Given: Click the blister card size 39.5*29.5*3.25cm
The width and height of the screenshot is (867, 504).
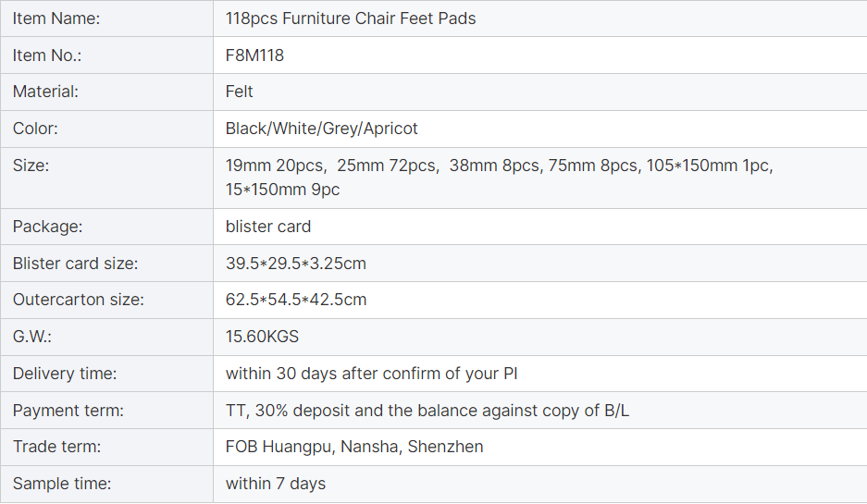Looking at the screenshot, I should (x=296, y=264).
